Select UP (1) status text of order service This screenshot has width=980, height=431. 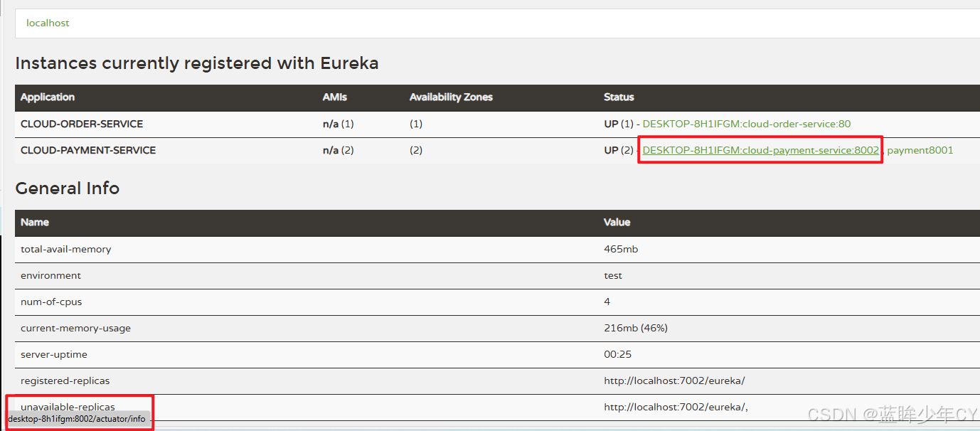point(619,124)
